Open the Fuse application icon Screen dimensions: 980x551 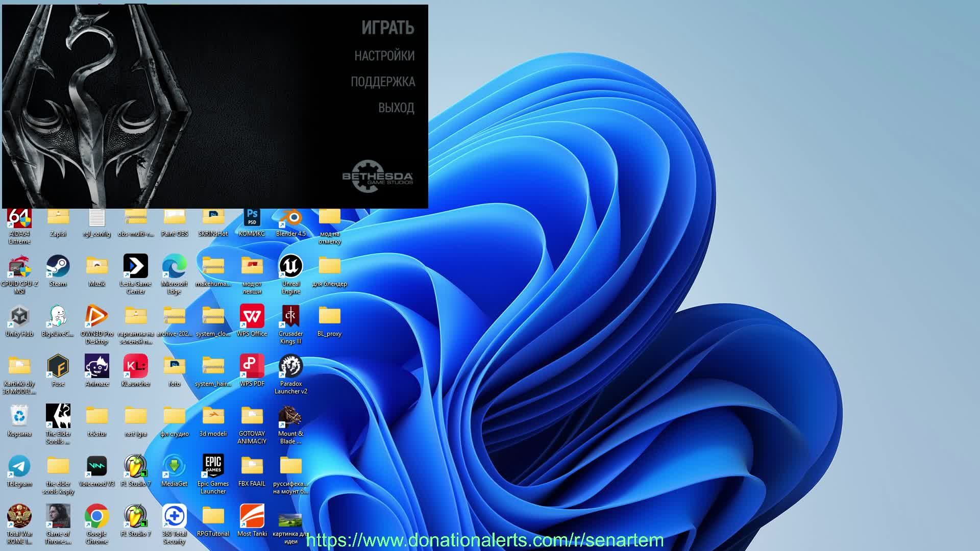(x=58, y=371)
